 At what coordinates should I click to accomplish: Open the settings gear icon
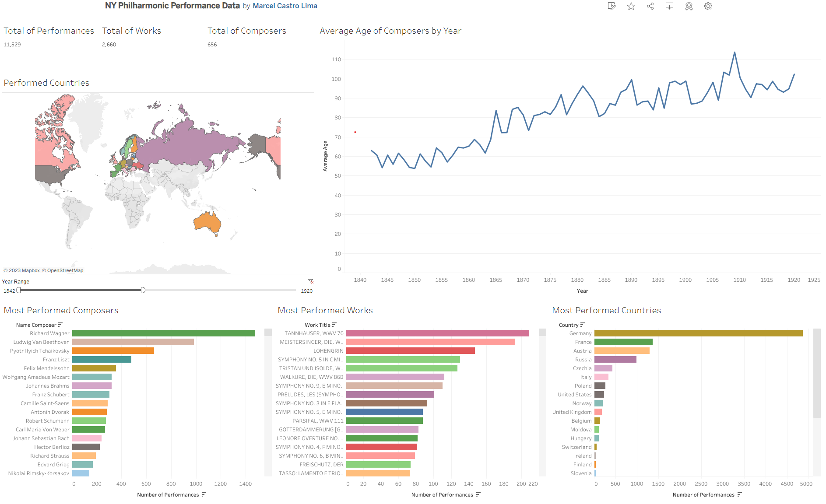708,6
